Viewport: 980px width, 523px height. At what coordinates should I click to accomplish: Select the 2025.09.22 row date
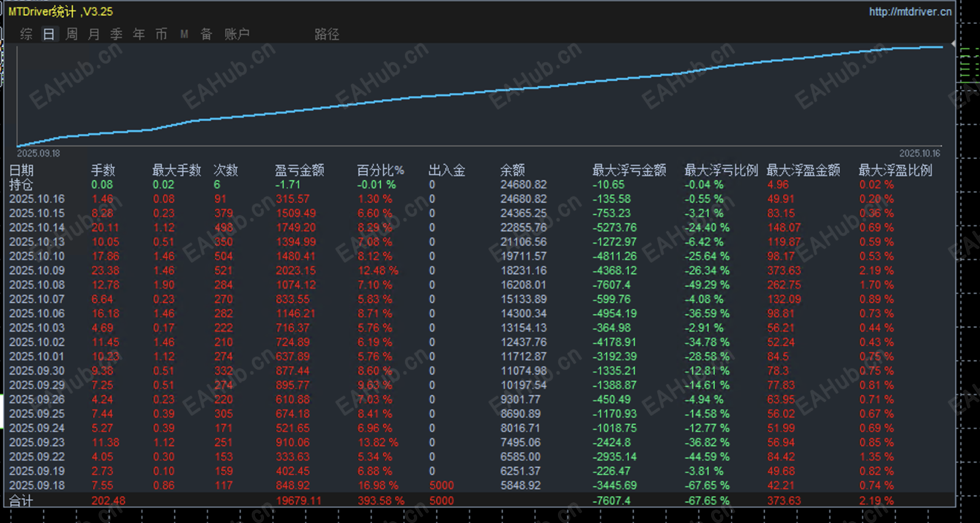click(37, 457)
